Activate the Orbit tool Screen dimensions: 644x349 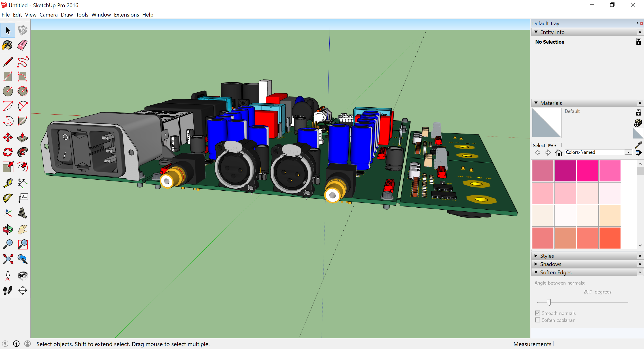pos(8,229)
